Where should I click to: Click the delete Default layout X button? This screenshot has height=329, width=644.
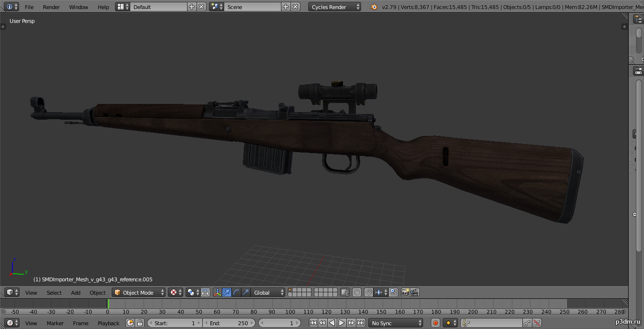(201, 7)
